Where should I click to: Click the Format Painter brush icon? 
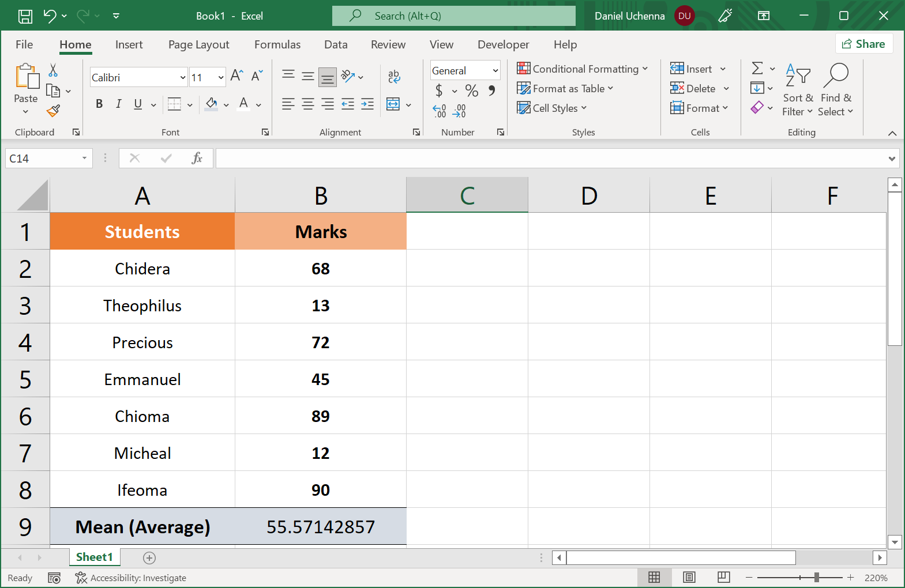(53, 111)
